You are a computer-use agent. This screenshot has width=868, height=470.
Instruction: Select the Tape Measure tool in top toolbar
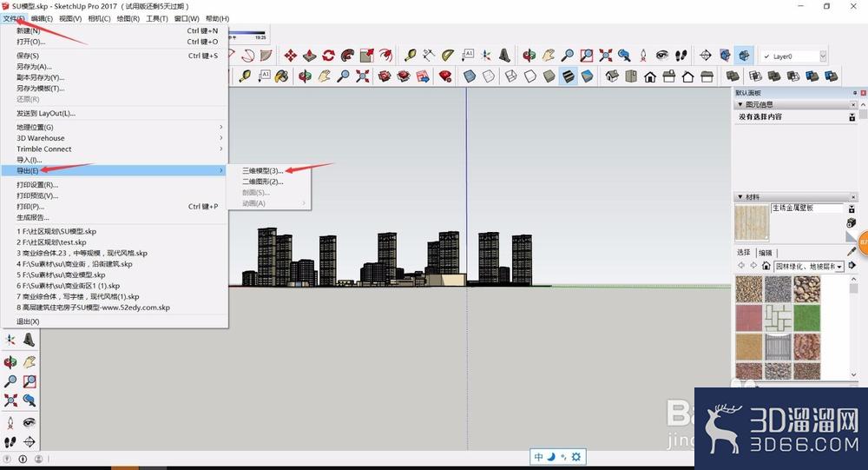tap(410, 56)
